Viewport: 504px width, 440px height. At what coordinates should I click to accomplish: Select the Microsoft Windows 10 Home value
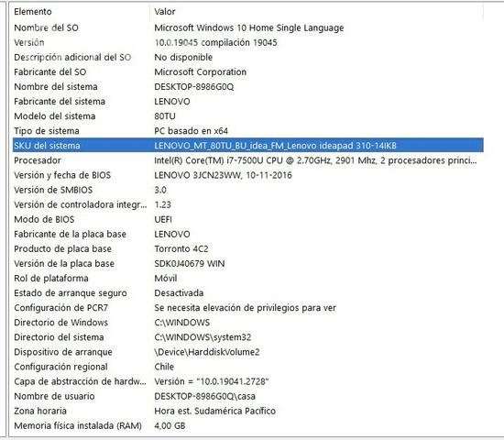point(248,27)
